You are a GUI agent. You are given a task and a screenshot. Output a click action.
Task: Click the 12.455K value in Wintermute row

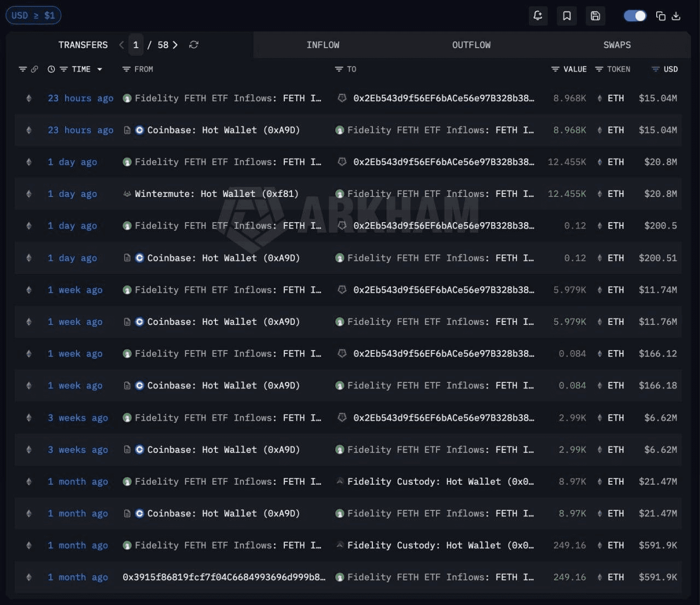pyautogui.click(x=567, y=194)
